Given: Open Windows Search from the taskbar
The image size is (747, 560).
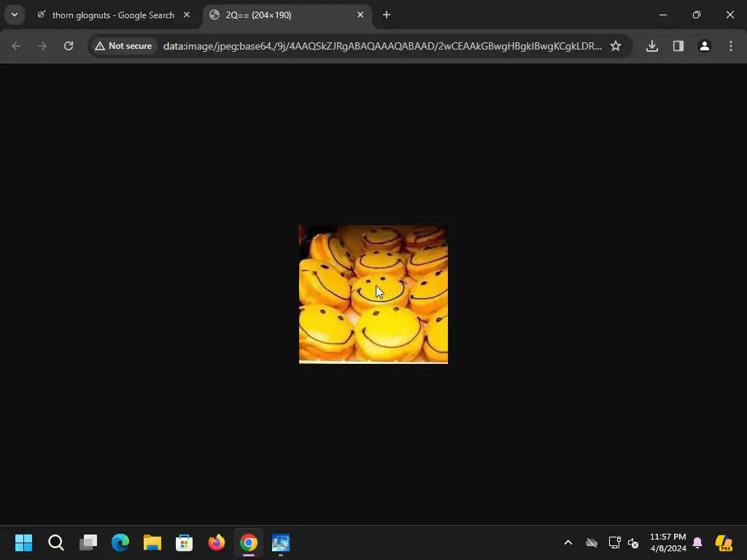Looking at the screenshot, I should pos(55,542).
